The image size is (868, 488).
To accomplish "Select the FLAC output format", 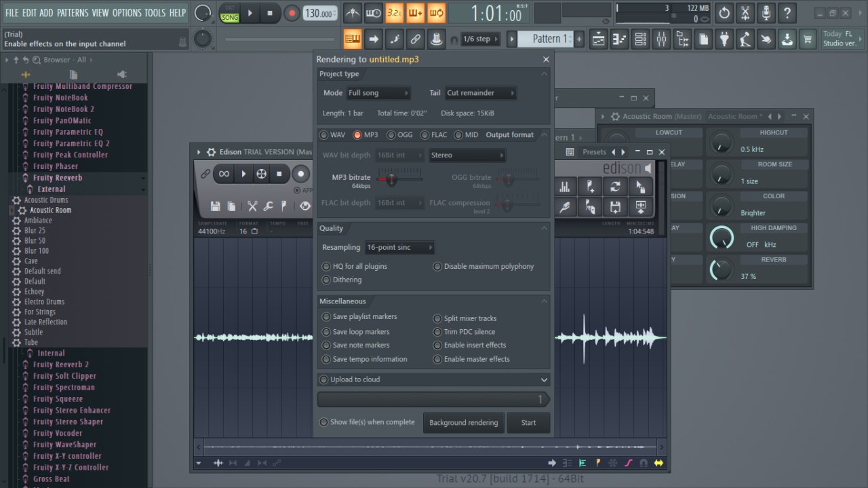I will [434, 135].
